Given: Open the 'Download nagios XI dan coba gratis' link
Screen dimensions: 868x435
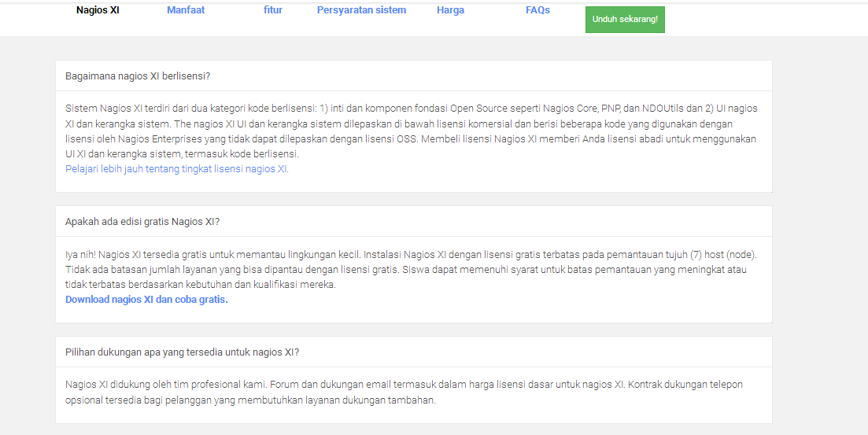Looking at the screenshot, I should 146,300.
